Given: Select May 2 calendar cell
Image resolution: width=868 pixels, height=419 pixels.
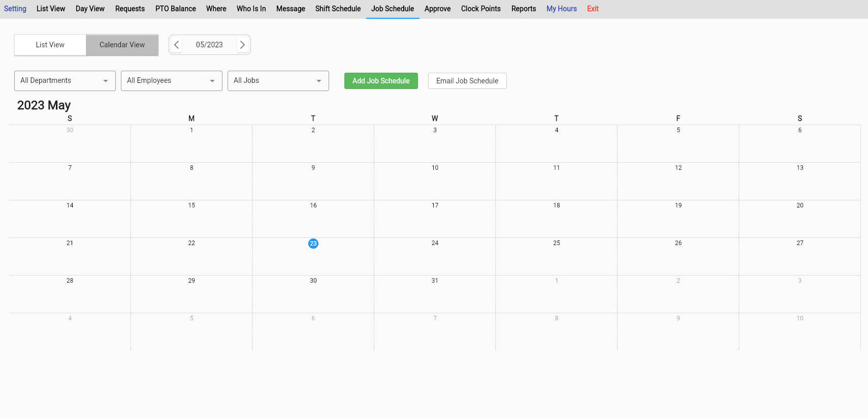Looking at the screenshot, I should point(313,144).
